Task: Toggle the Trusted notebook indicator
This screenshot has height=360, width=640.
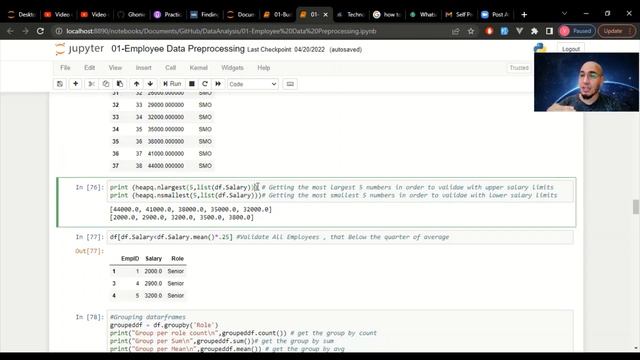Action: coord(519,68)
